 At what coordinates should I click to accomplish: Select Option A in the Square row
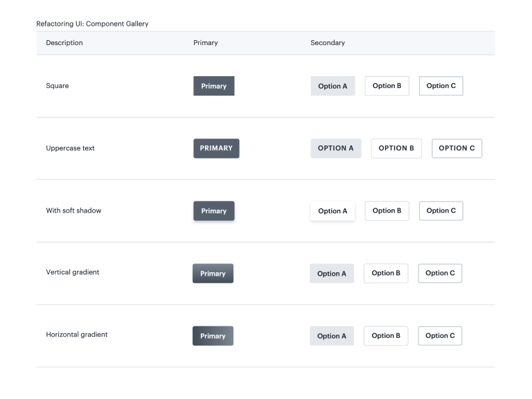pyautogui.click(x=332, y=86)
